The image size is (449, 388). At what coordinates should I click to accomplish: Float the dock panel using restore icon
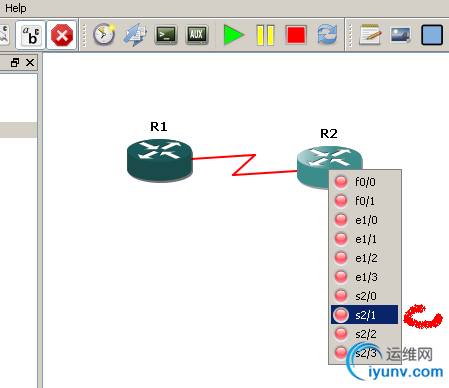[15, 62]
